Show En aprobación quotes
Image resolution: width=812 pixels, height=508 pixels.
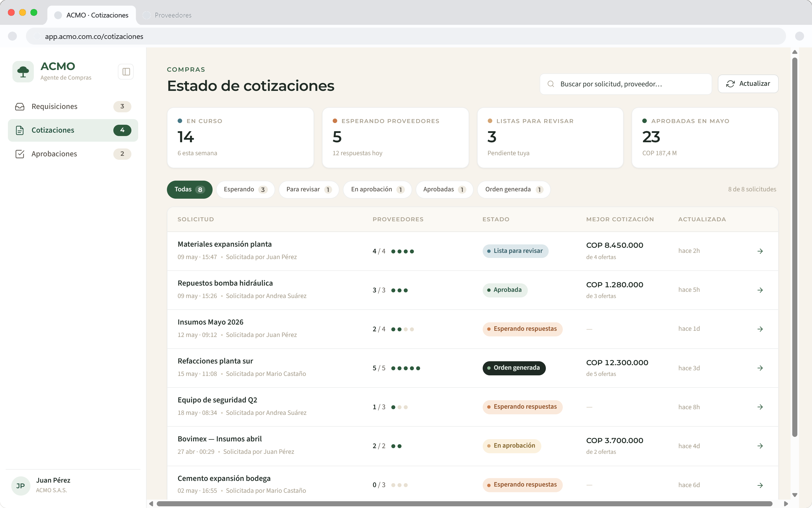tap(378, 189)
